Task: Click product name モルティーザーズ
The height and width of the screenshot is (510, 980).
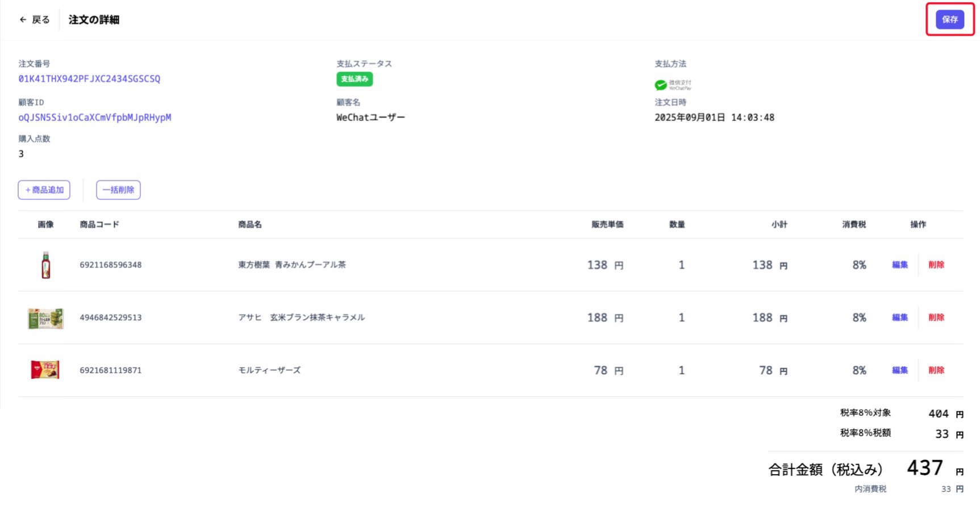Action: pos(269,370)
